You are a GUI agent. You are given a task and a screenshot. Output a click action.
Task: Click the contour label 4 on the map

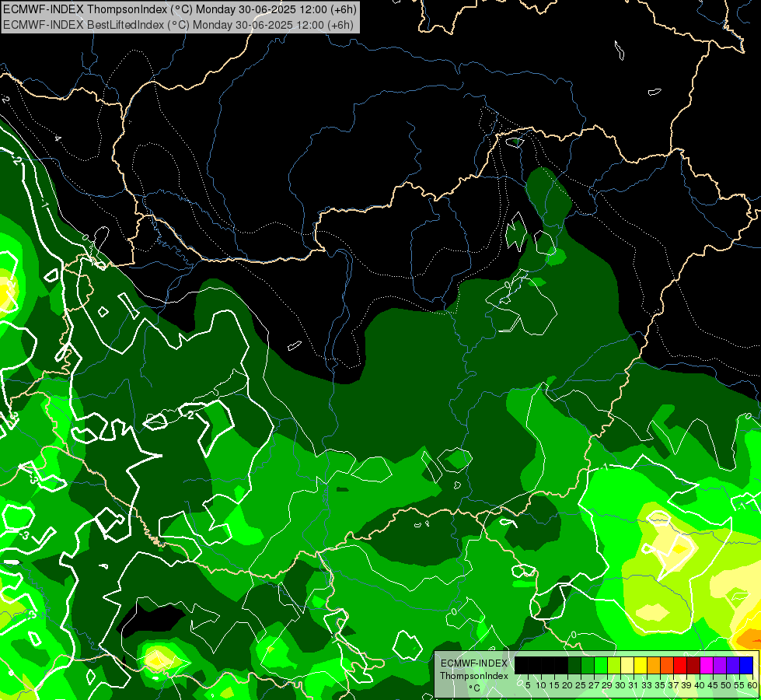[58, 138]
